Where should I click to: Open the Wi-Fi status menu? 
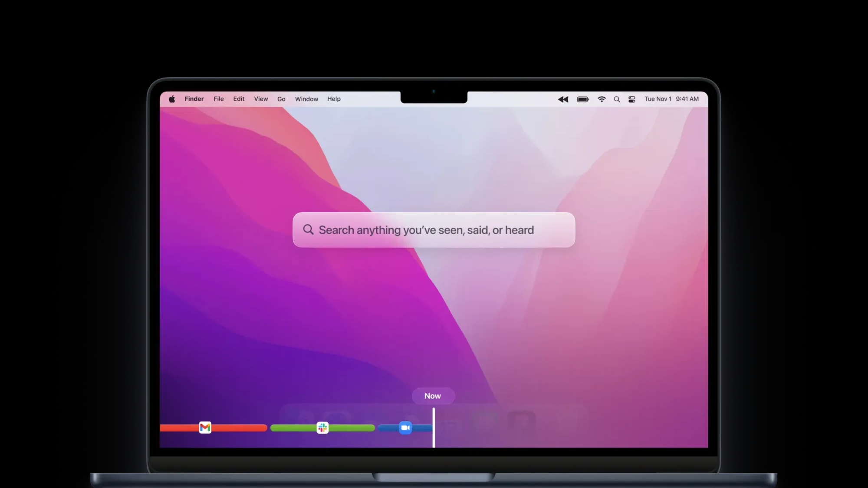pos(602,99)
